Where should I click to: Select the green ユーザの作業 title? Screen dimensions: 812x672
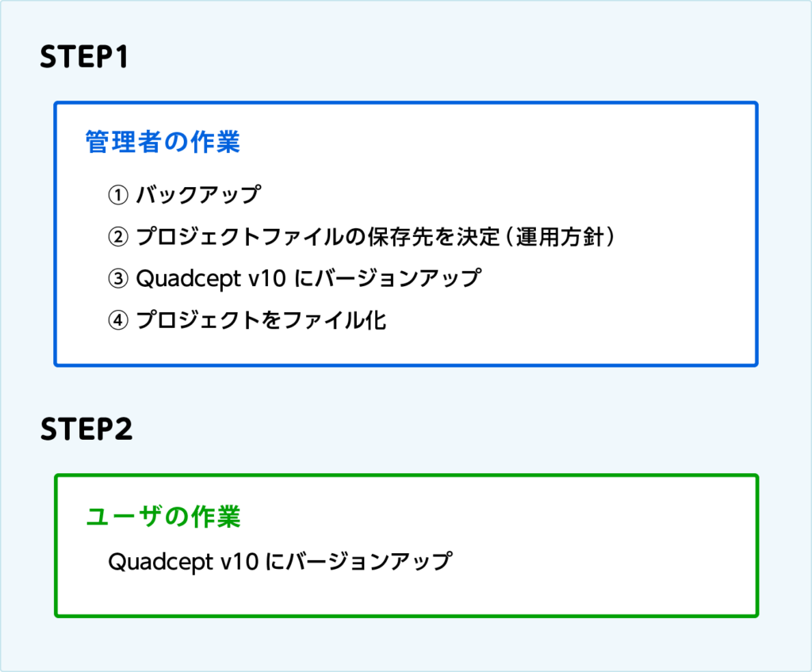click(x=162, y=517)
